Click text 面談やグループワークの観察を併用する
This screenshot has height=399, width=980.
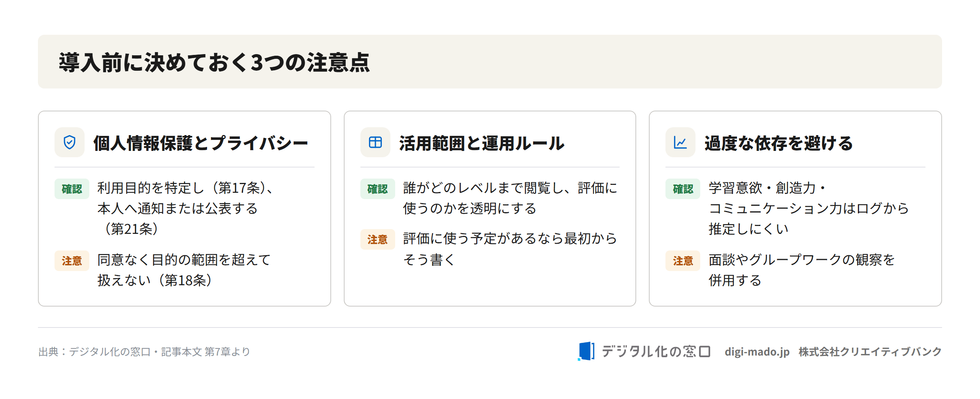point(801,270)
